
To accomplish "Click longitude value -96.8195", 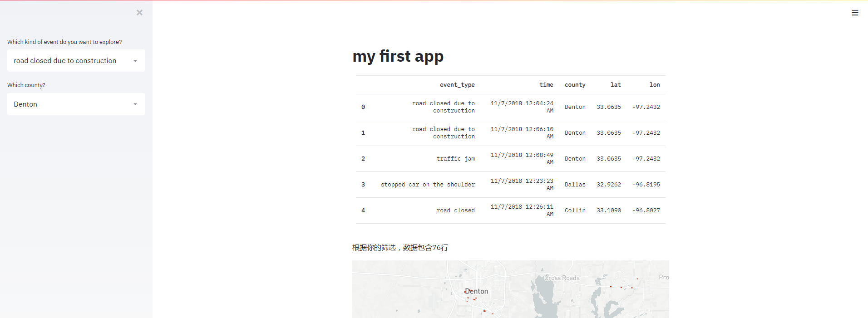I will [646, 185].
